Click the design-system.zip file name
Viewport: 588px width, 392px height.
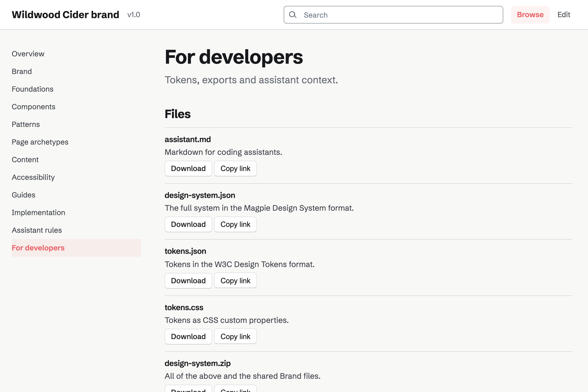point(197,363)
